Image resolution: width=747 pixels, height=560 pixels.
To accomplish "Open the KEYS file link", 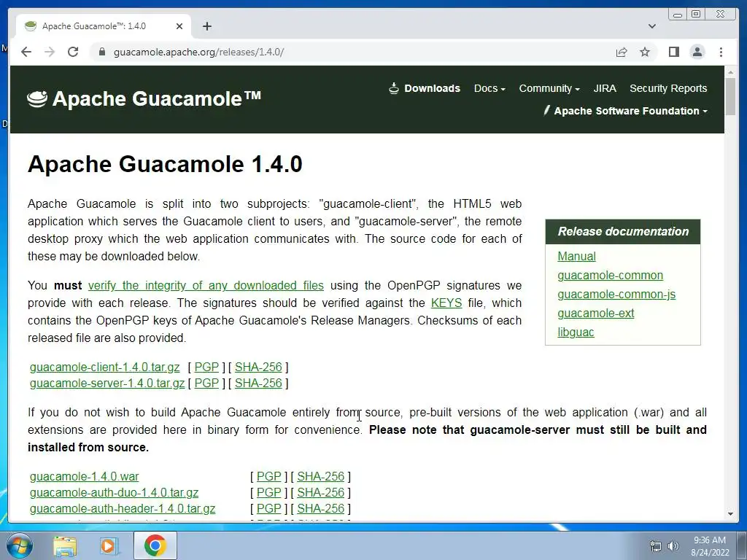I will click(x=446, y=303).
